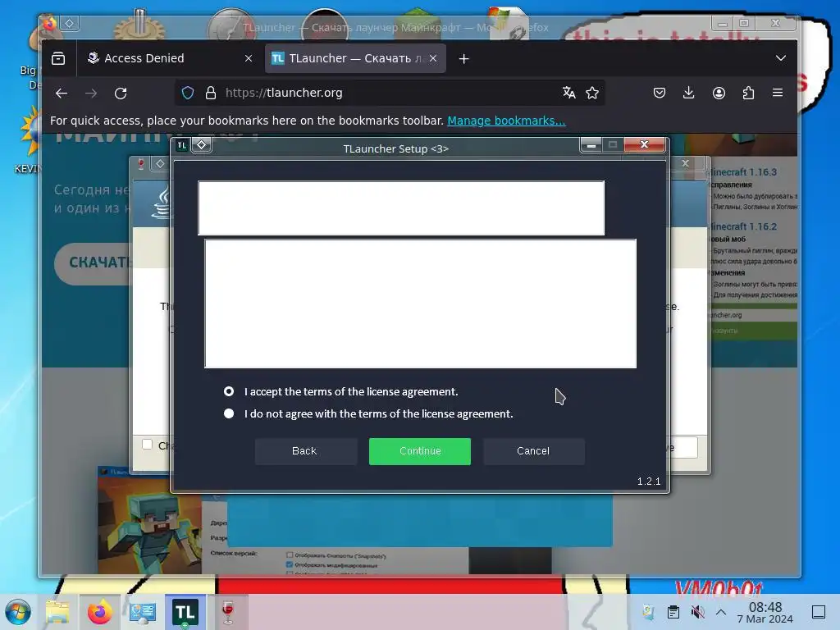
Task: Click the Manage bookmarks link
Action: pos(506,121)
